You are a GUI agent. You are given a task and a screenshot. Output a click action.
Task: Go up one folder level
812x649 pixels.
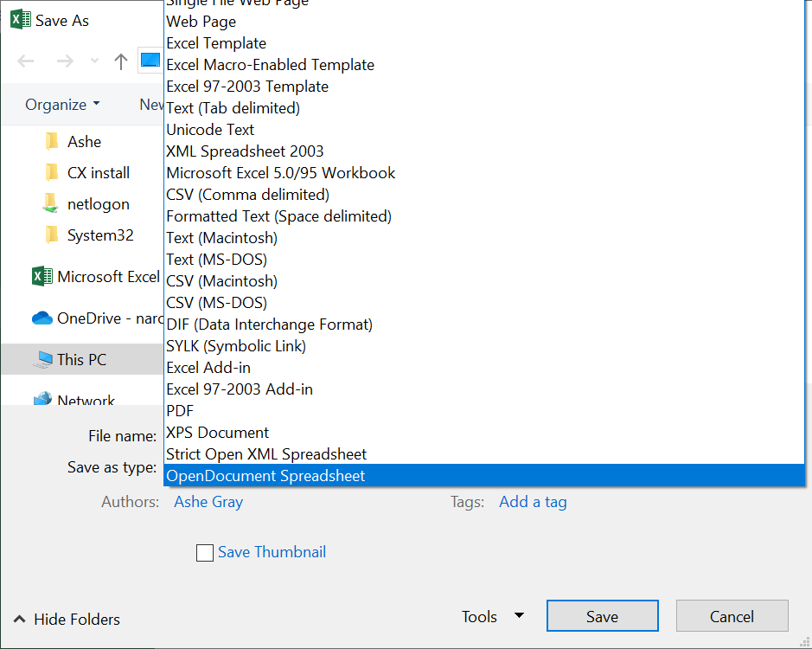pos(121,61)
